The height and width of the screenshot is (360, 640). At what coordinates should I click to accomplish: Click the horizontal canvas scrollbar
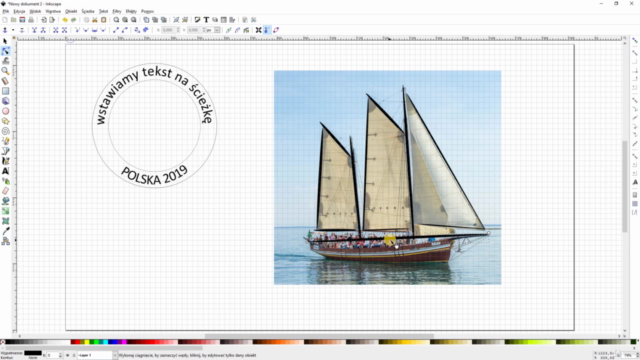pyautogui.click(x=319, y=336)
